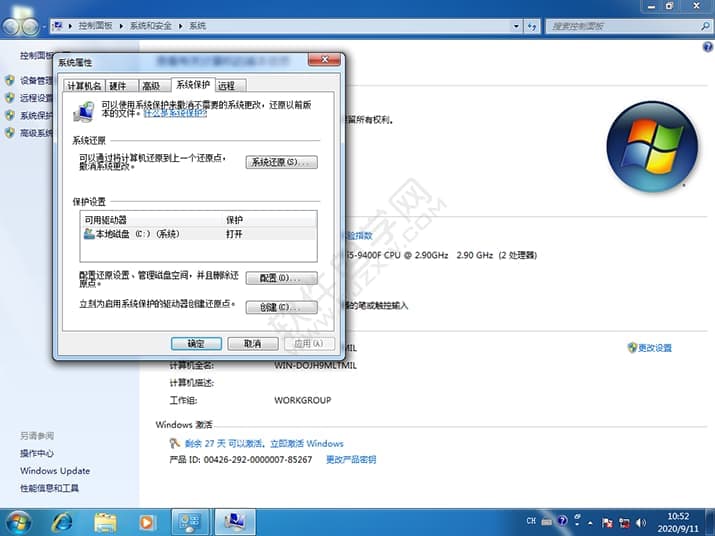Launch Windows Media Player from taskbar

[x=147, y=521]
